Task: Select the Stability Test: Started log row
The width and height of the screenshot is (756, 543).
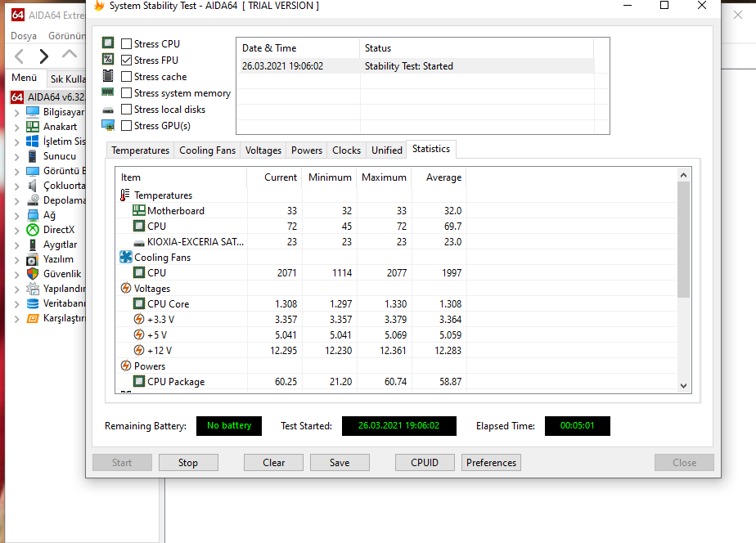Action: tap(417, 66)
